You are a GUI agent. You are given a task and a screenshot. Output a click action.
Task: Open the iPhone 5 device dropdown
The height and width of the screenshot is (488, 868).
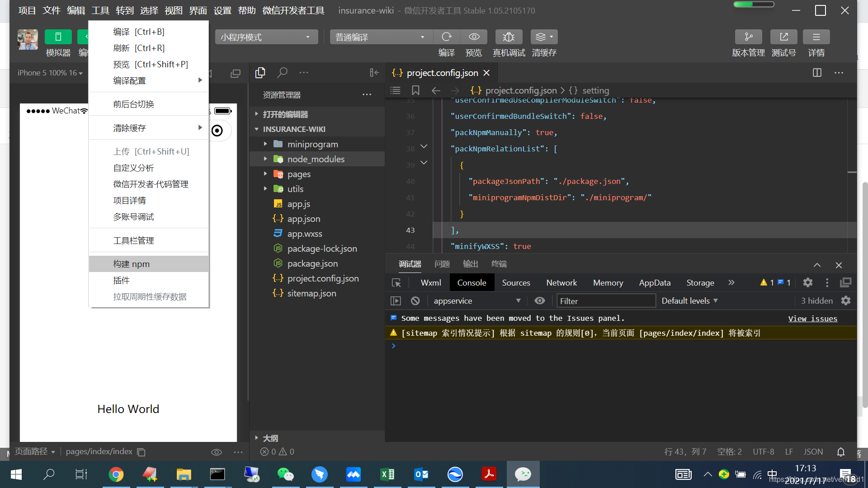click(50, 73)
